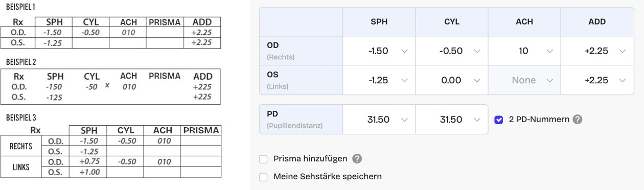Click the PD (Pupillendistanz) label cell

click(301, 120)
